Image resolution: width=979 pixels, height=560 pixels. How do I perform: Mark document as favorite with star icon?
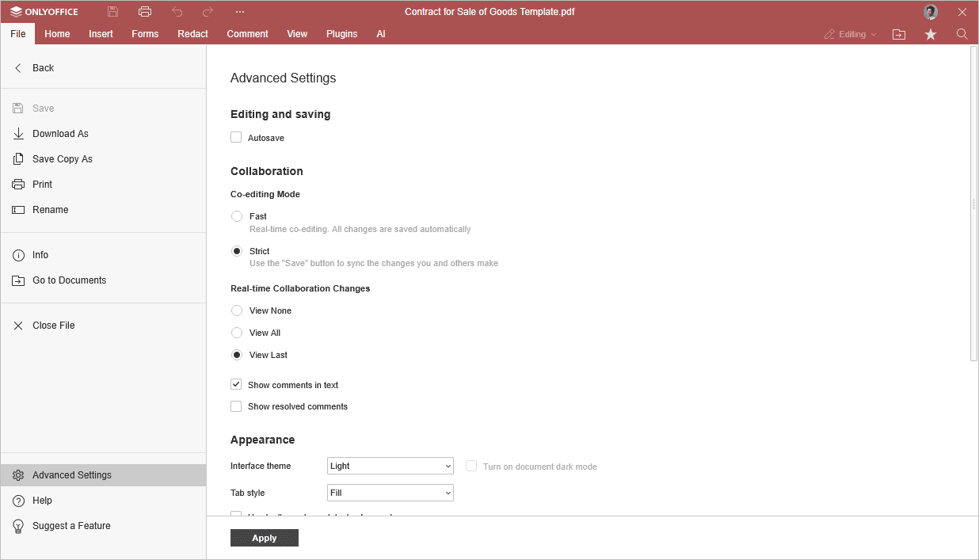pyautogui.click(x=931, y=34)
